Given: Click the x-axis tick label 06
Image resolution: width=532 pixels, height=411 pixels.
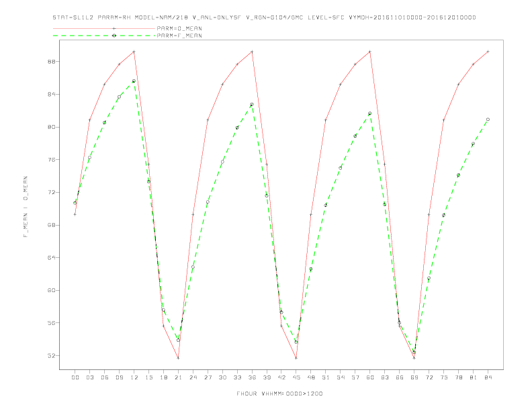Looking at the screenshot, I should tap(105, 377).
